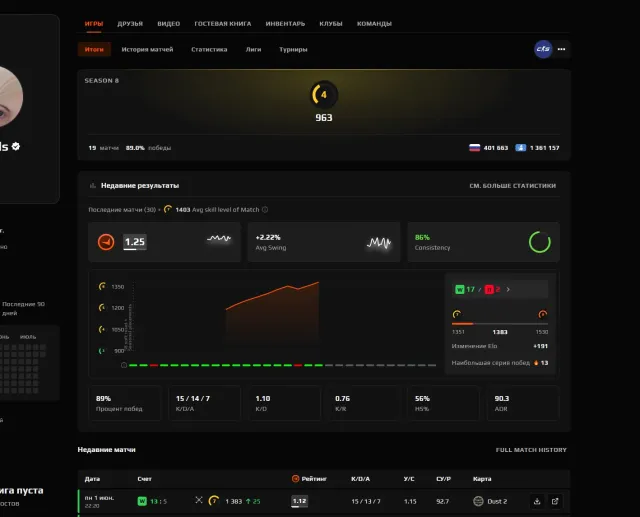The height and width of the screenshot is (517, 640).
Task: Click the Elo progress bar toward 1530
Action: pyautogui.click(x=500, y=324)
